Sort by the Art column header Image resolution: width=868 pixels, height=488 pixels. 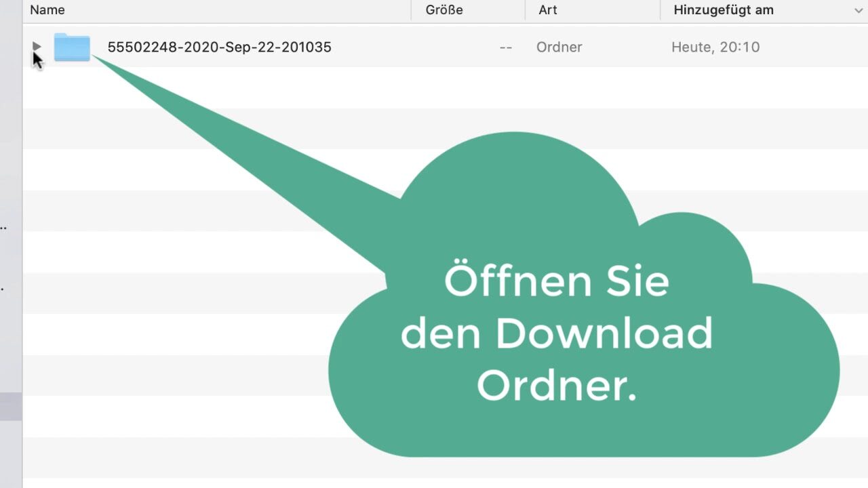pos(548,10)
